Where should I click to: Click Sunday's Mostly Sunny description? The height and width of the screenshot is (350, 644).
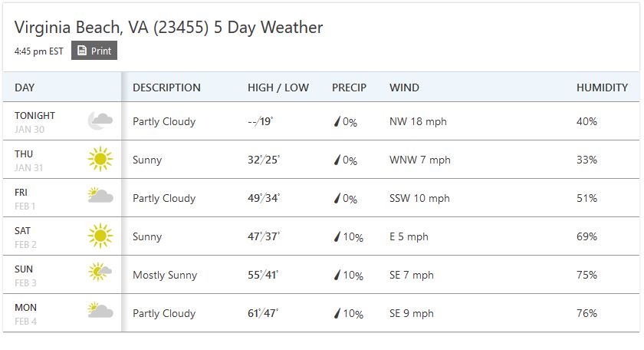(x=165, y=275)
